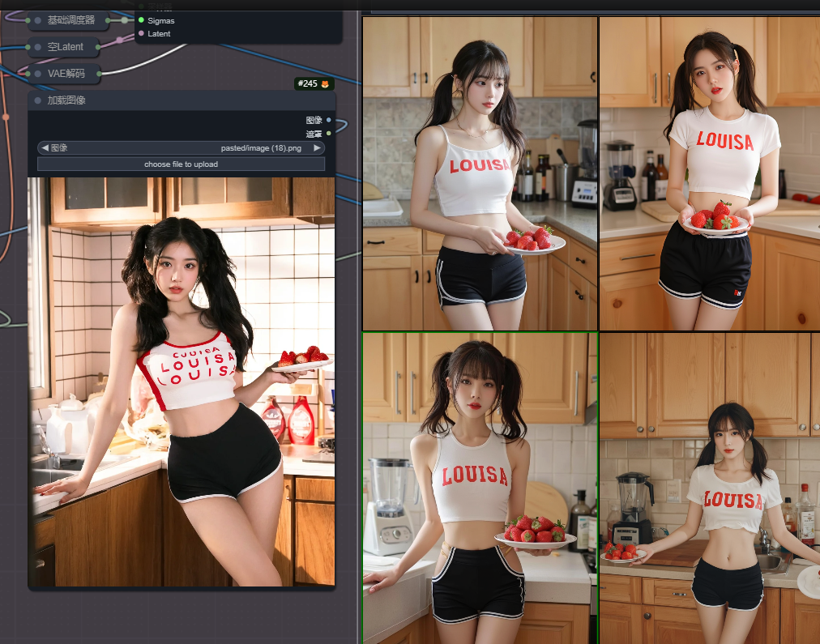Click output connector of VAE解码 node
Viewport: 820px width, 644px height.
click(100, 74)
